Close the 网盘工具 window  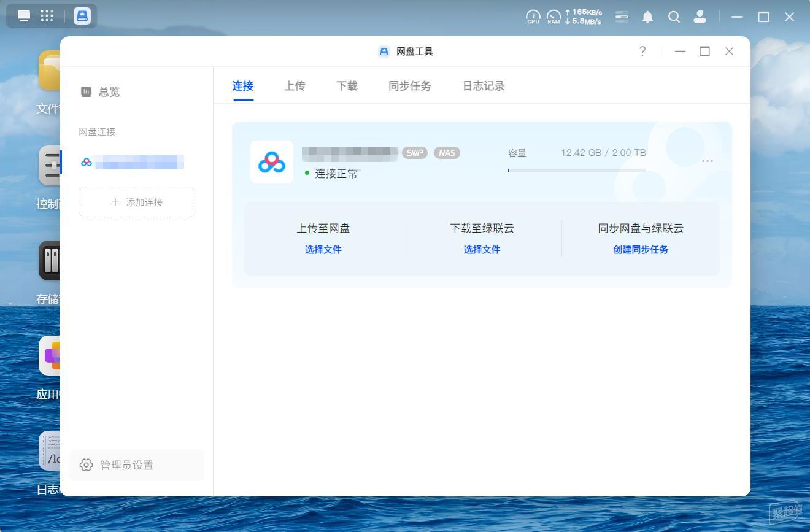[729, 52]
